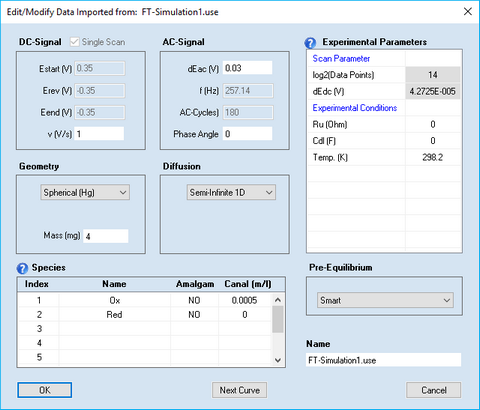Open the Smart Pre-Equilibrium dropdown

pyautogui.click(x=385, y=300)
